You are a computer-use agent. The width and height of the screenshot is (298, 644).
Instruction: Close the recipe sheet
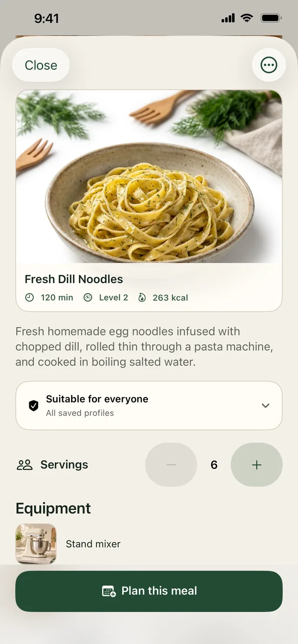pos(41,65)
